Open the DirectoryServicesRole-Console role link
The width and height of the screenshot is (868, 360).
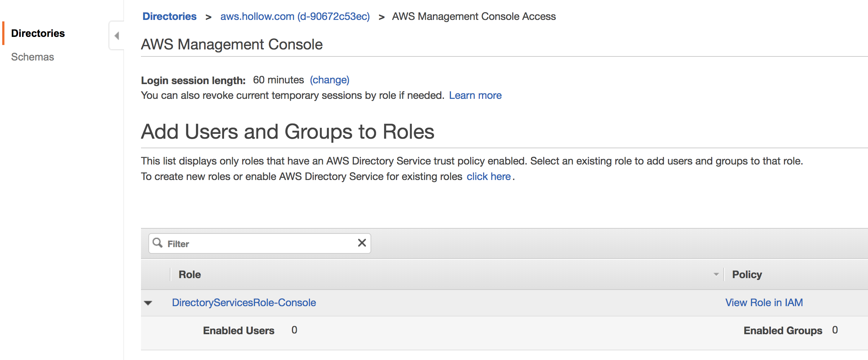point(244,302)
